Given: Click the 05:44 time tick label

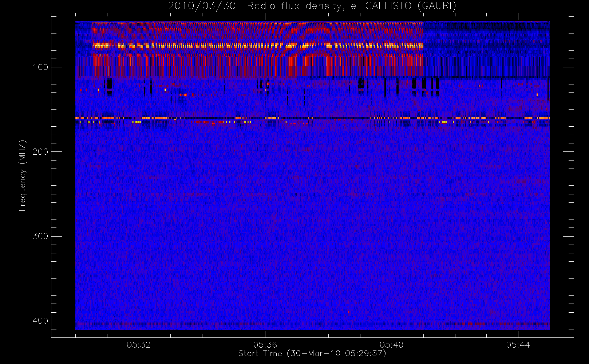Looking at the screenshot, I should (518, 345).
